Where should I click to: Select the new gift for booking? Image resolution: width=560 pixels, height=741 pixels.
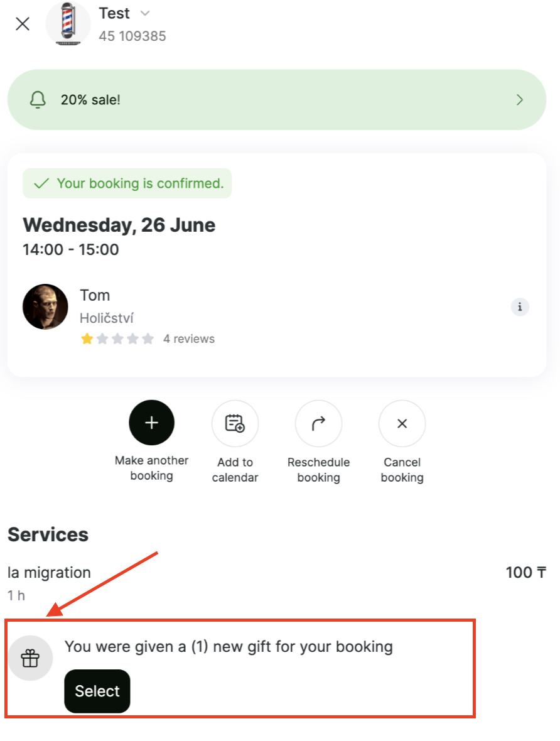pos(97,691)
